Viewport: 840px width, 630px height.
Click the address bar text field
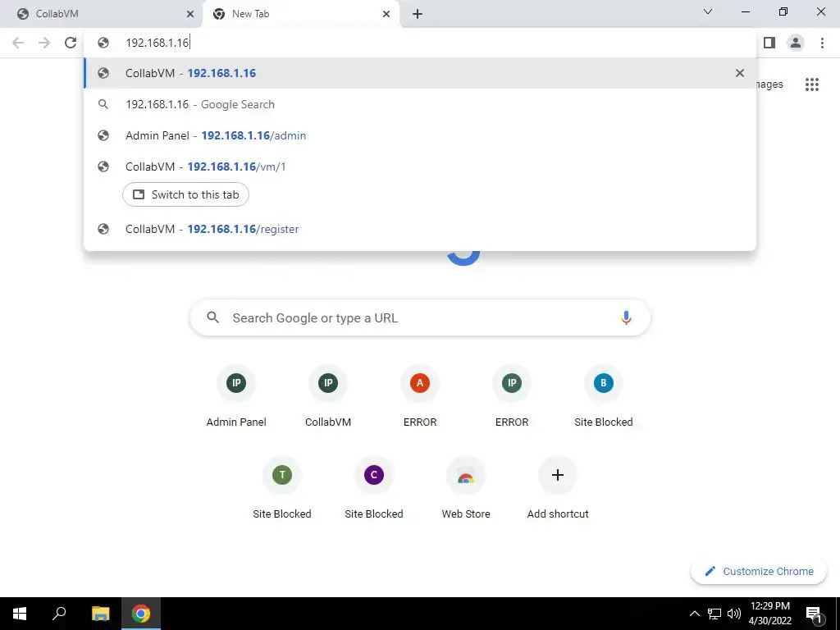click(420, 43)
